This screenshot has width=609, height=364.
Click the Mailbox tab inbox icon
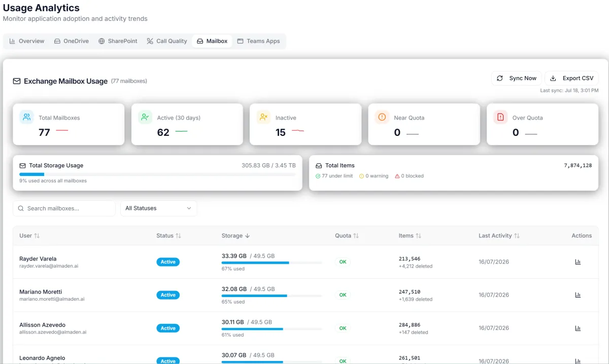200,41
